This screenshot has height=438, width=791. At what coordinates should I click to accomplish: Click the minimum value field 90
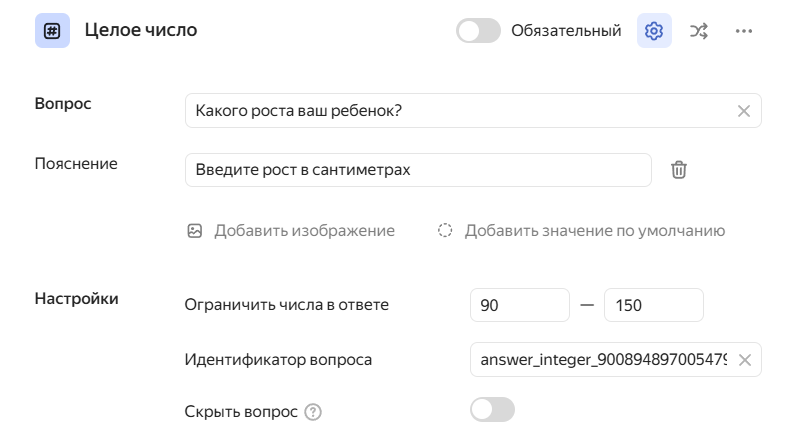click(x=519, y=305)
